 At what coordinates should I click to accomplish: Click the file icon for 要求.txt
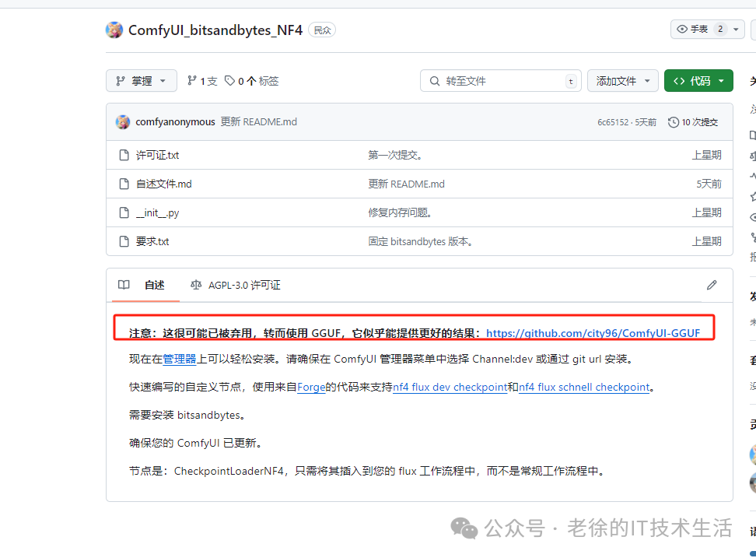(124, 241)
